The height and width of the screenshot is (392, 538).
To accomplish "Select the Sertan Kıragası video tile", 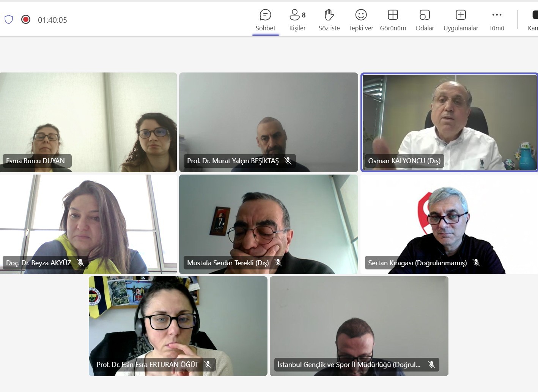I will [x=449, y=224].
